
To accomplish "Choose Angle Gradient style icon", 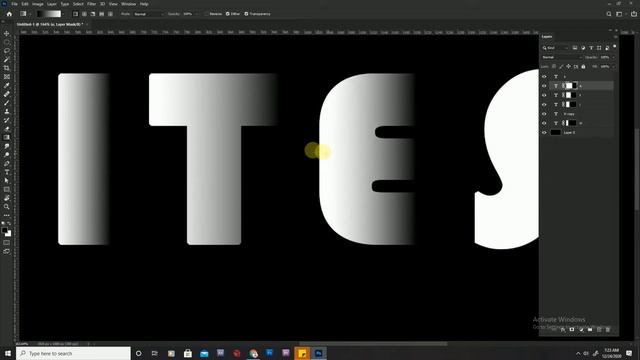I will (x=93, y=14).
